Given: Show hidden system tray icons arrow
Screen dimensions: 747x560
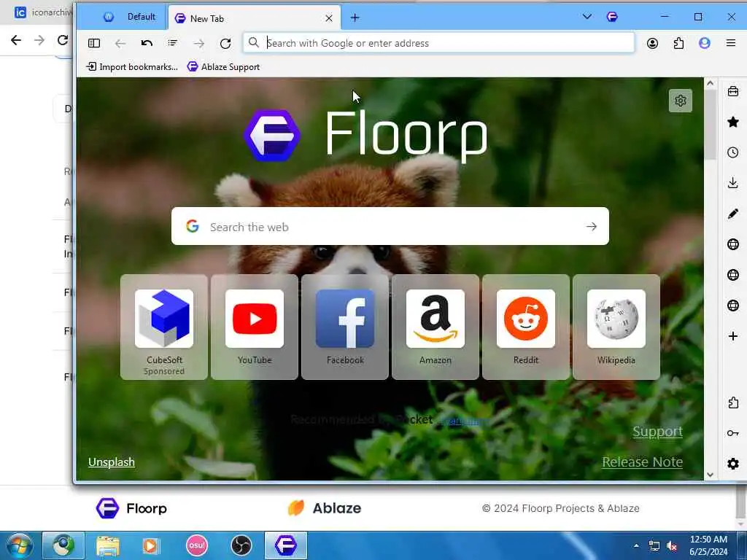Looking at the screenshot, I should tap(636, 545).
